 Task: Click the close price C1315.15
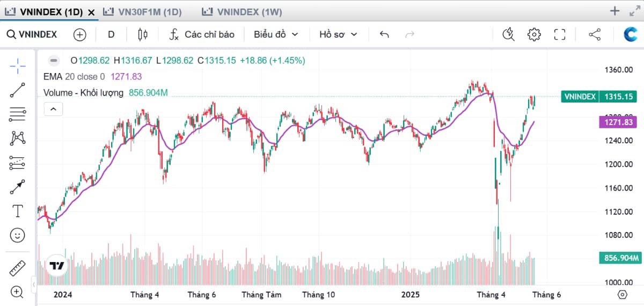[216, 61]
